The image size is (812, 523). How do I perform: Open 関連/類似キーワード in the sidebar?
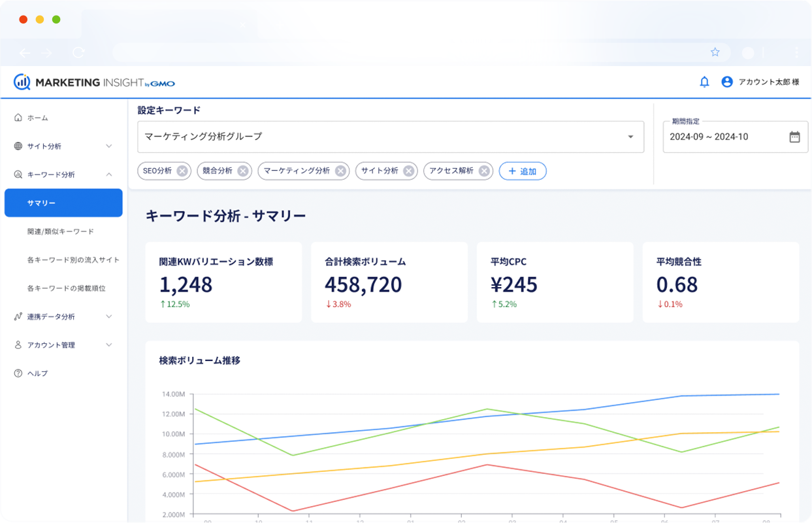click(x=61, y=231)
